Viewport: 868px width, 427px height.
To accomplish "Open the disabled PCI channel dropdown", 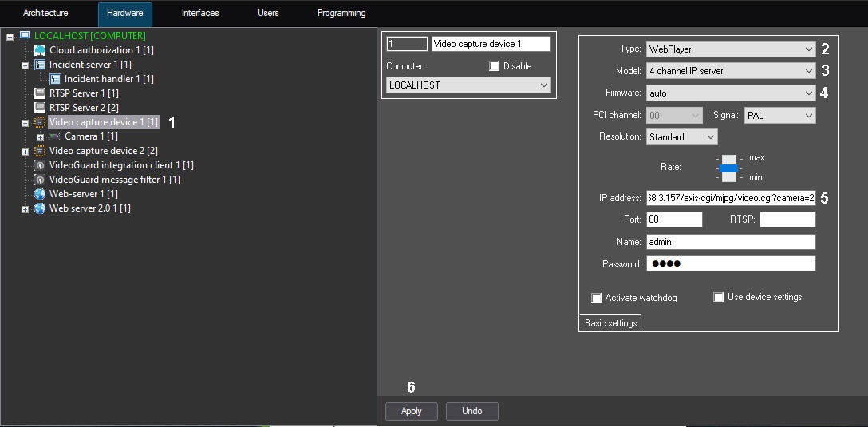I will tap(674, 115).
